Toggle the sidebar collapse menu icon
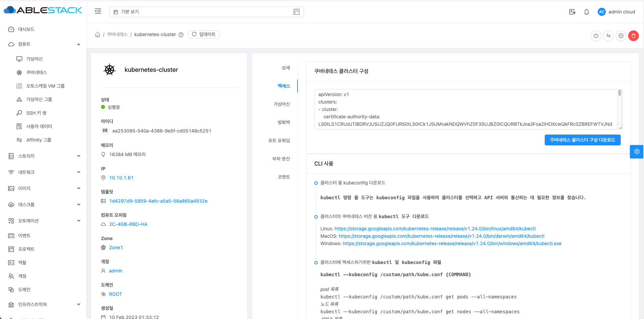Screen dimensions: 644x319 tap(98, 11)
